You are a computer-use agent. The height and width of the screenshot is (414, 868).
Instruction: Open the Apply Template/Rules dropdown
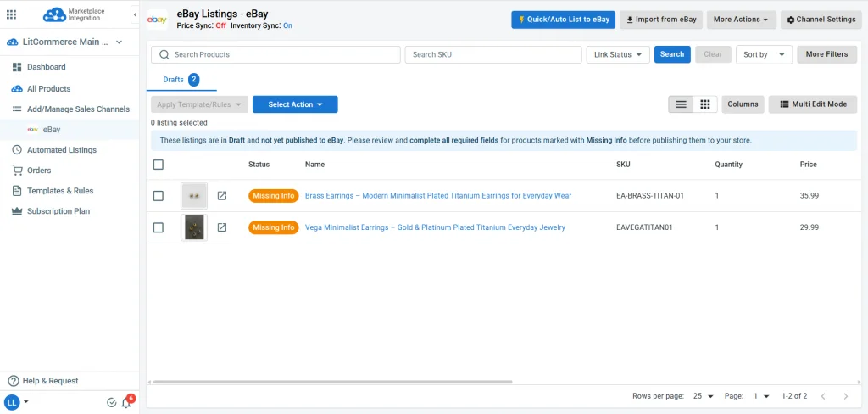(x=199, y=104)
